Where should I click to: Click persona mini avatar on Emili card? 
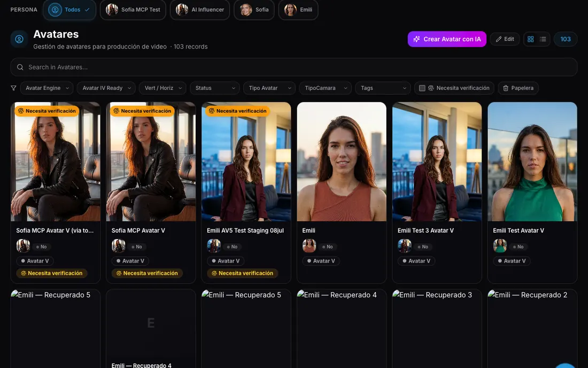pos(309,246)
